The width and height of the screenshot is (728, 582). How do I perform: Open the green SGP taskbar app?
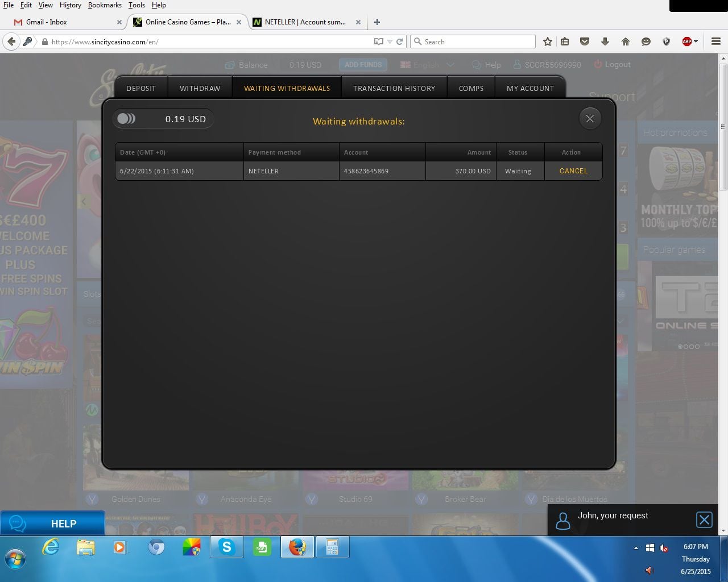tap(262, 547)
